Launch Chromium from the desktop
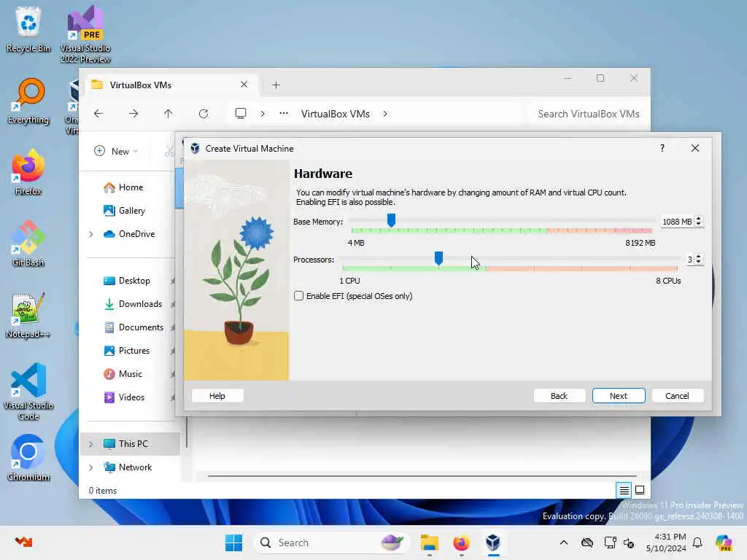747x560 pixels. click(x=28, y=458)
